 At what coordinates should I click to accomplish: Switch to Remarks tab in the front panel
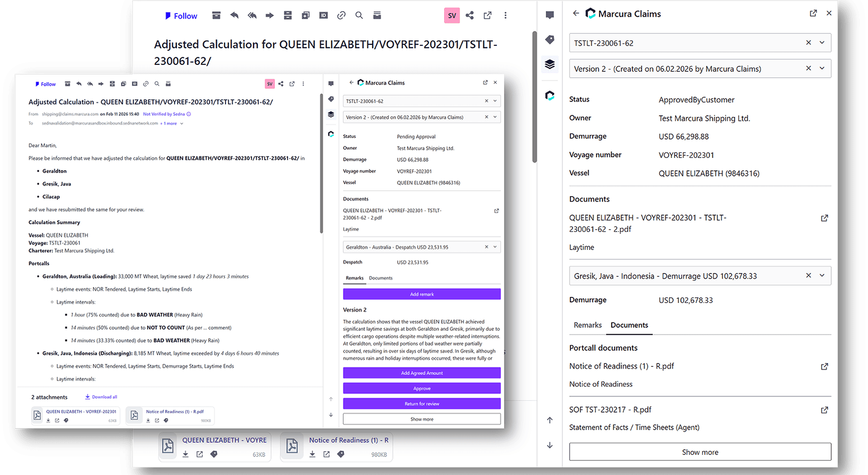(354, 278)
